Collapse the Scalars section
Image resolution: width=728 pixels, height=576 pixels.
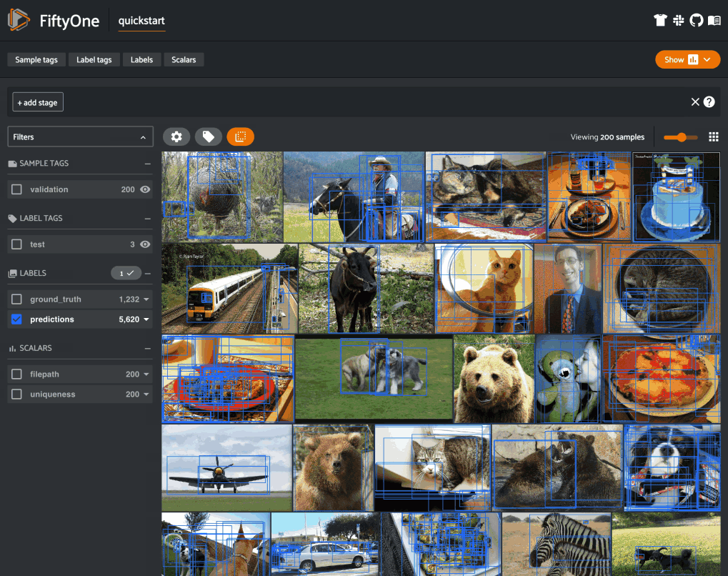[148, 349]
